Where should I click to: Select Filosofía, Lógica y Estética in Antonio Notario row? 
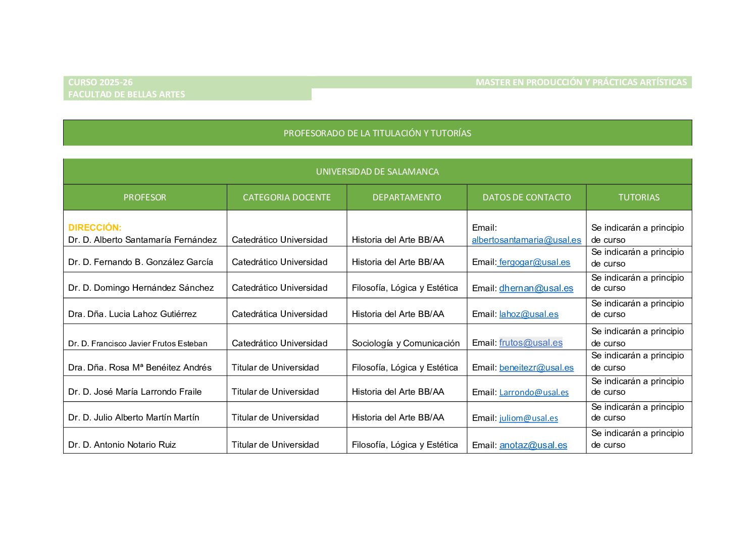(405, 445)
